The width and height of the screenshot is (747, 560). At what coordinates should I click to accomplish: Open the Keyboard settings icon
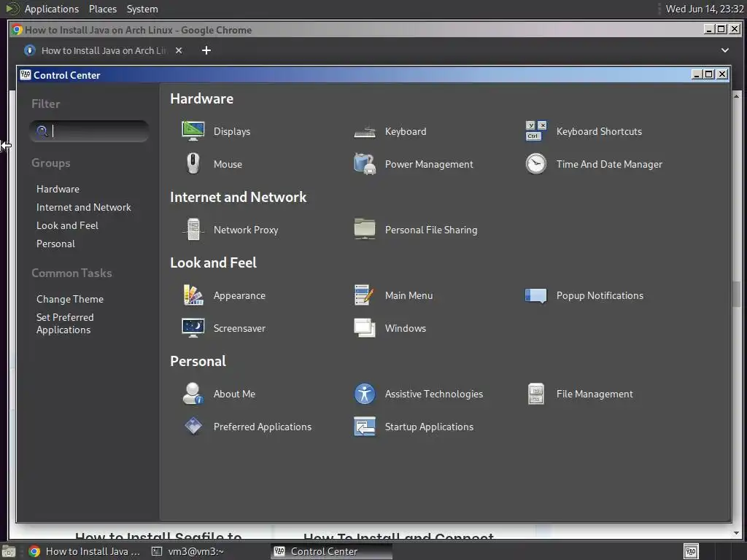point(365,131)
